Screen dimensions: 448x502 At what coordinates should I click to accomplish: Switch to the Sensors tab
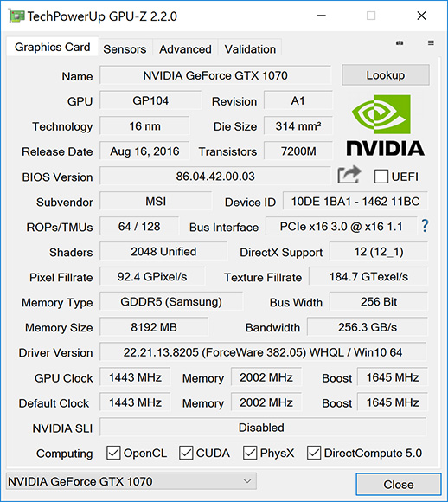pos(125,49)
